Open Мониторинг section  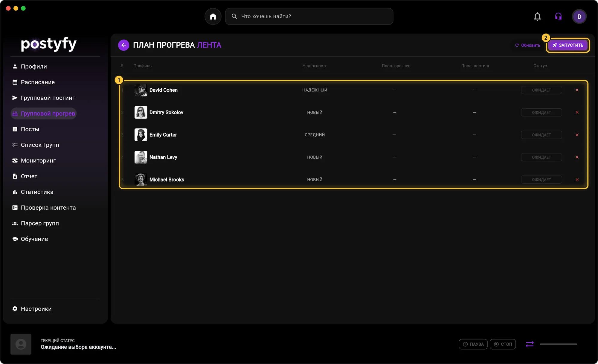pos(34,160)
